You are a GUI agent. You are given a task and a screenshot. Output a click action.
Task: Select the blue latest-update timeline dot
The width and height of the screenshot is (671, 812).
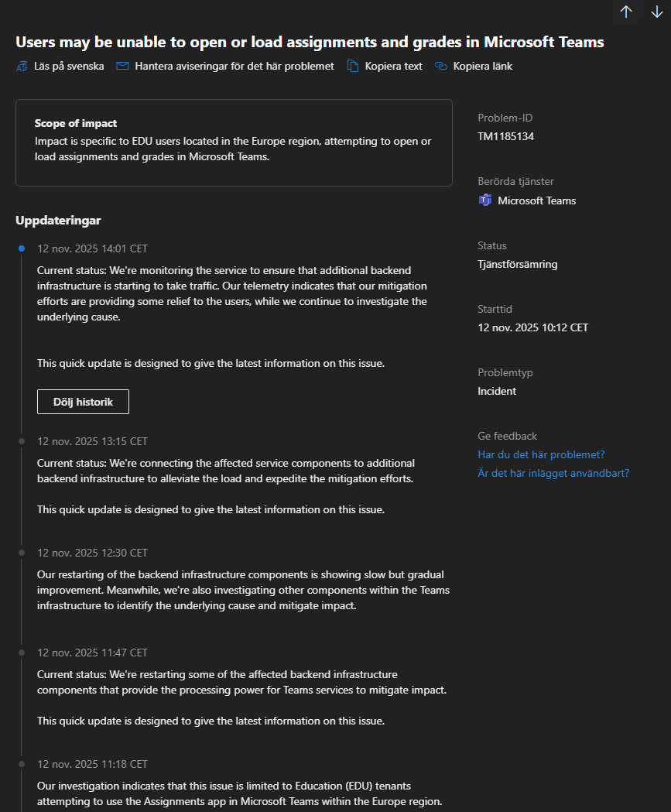point(22,248)
